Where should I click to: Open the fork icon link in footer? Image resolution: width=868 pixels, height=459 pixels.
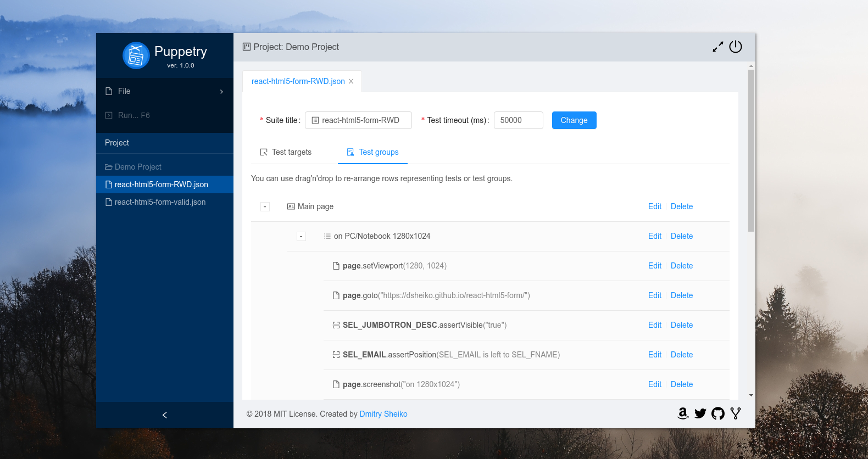pyautogui.click(x=736, y=413)
